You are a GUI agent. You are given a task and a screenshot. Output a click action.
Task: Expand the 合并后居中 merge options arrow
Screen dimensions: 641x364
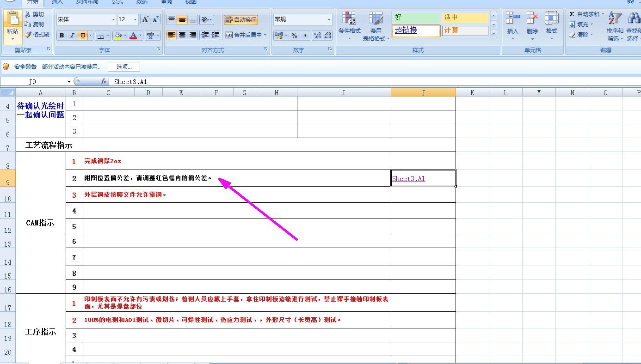pos(265,35)
